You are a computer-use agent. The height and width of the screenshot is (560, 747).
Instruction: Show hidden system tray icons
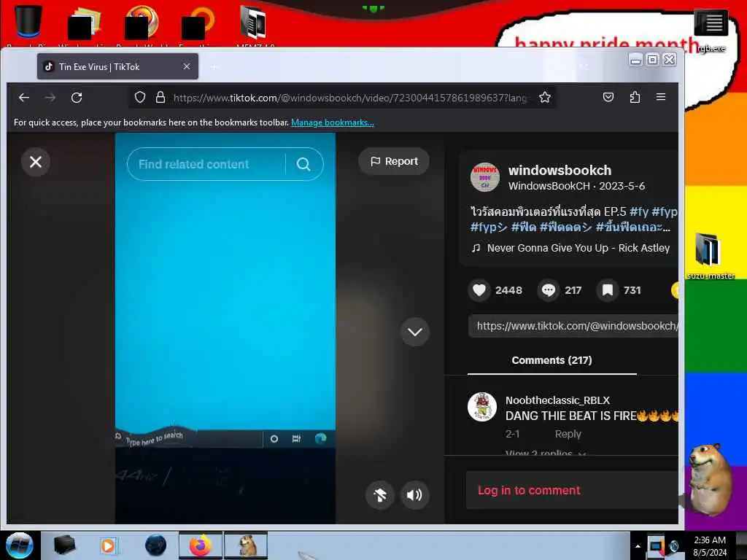[x=638, y=546]
